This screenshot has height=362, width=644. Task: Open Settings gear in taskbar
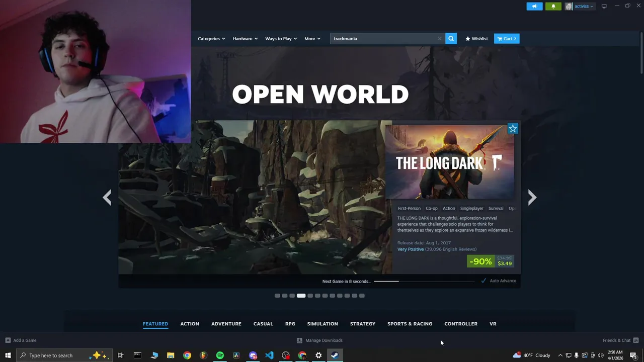pyautogui.click(x=318, y=355)
